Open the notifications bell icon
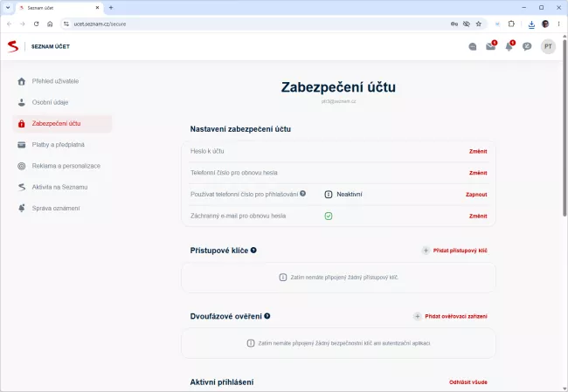The height and width of the screenshot is (392, 568). point(509,46)
